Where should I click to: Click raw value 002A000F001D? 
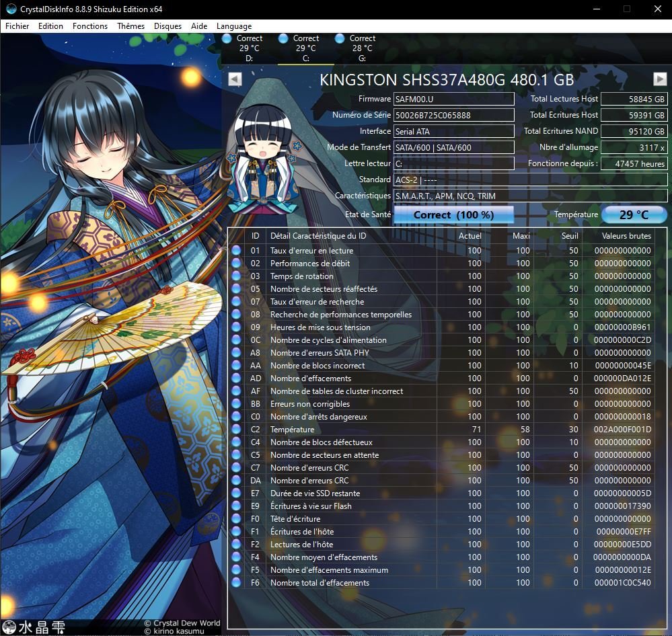pos(622,429)
